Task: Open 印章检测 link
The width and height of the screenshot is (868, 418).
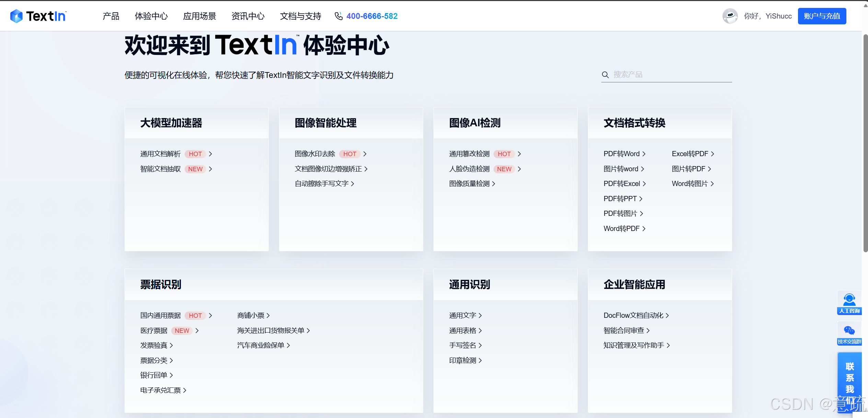Action: click(463, 361)
